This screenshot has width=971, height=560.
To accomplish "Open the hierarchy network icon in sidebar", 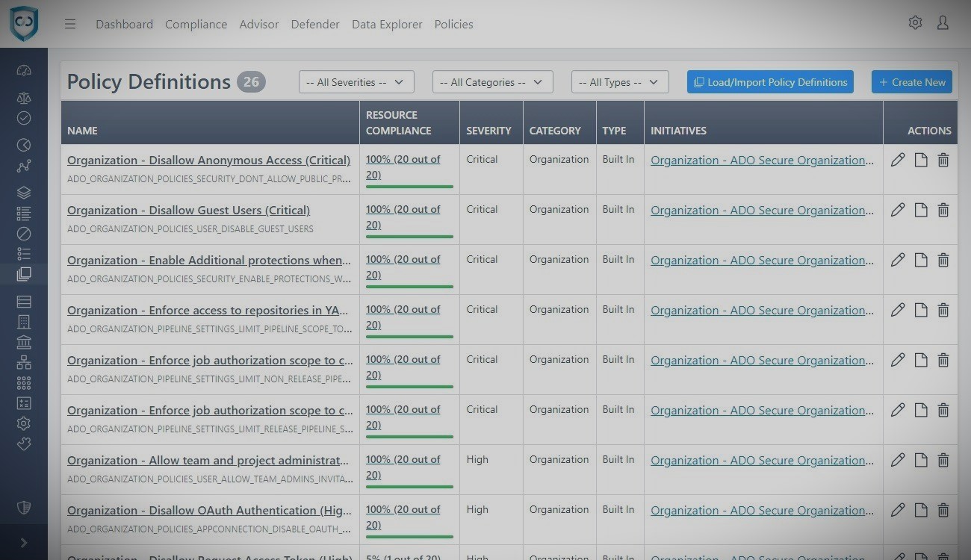I will [x=24, y=362].
